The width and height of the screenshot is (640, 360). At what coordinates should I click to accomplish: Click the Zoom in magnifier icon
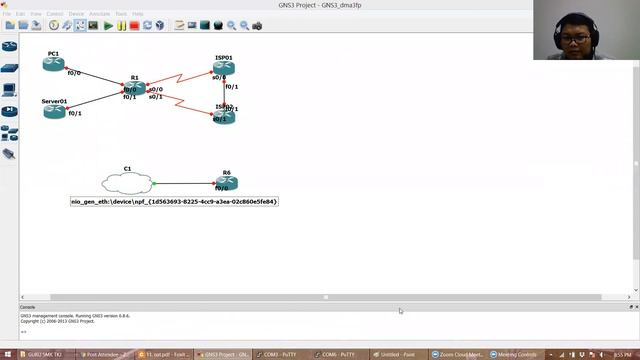(x=231, y=26)
